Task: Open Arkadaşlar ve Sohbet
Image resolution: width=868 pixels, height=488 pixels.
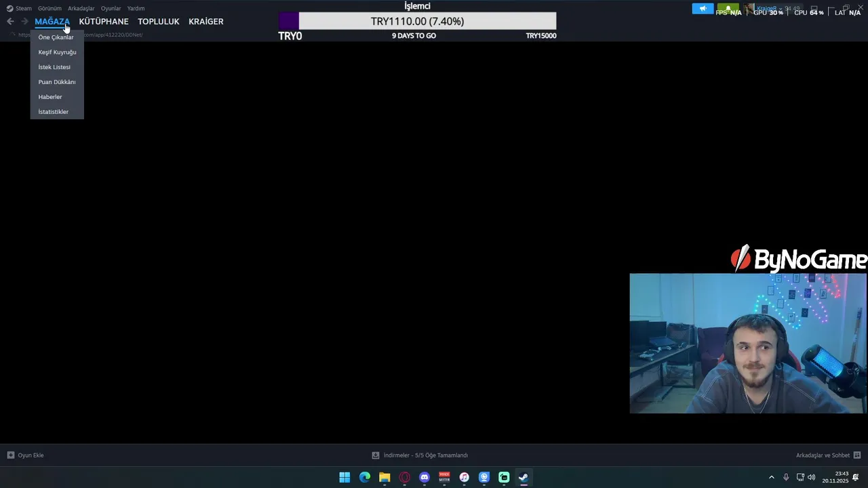Action: (x=823, y=455)
